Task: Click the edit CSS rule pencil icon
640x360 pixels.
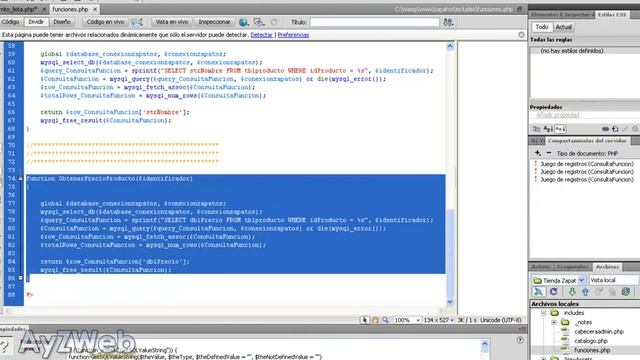Action: 625,129
